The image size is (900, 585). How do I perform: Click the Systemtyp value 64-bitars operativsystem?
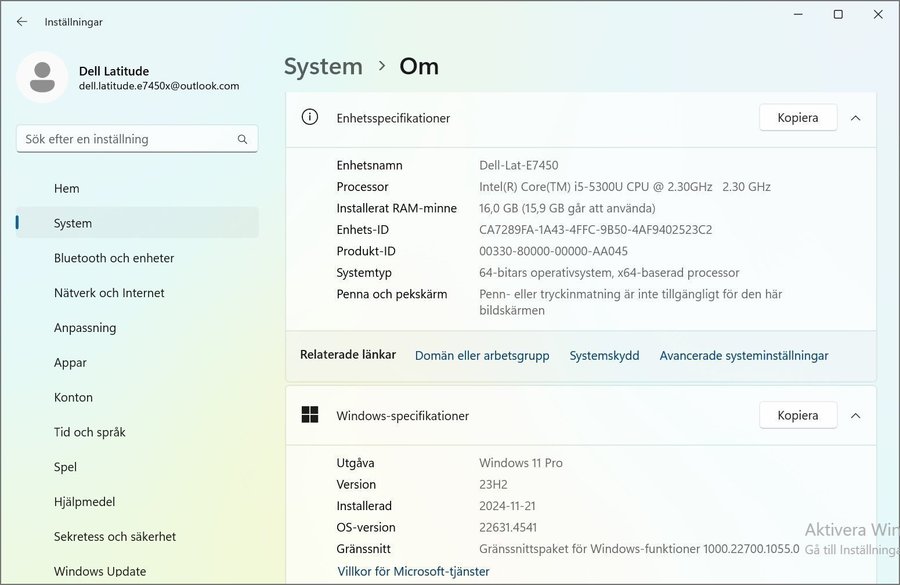(609, 273)
